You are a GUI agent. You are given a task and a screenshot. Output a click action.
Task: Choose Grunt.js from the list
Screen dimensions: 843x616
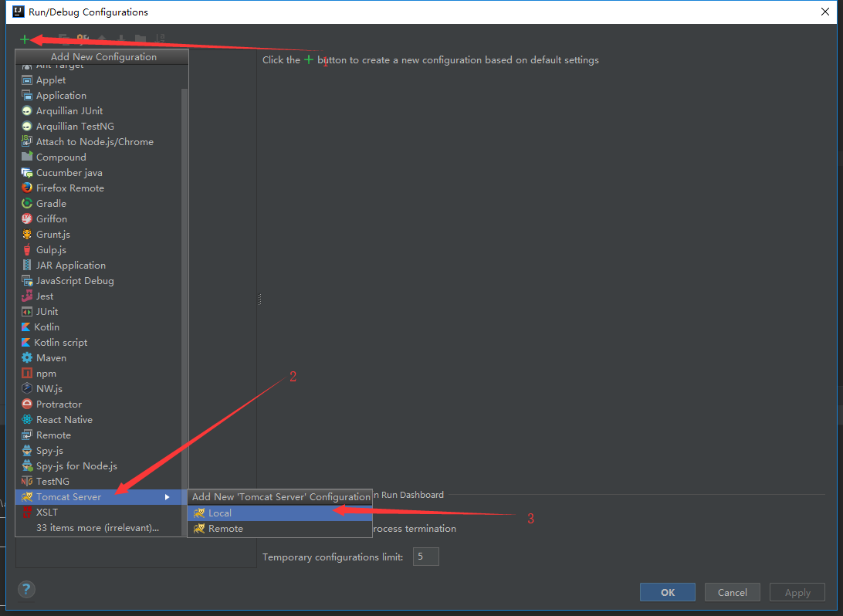coord(102,235)
